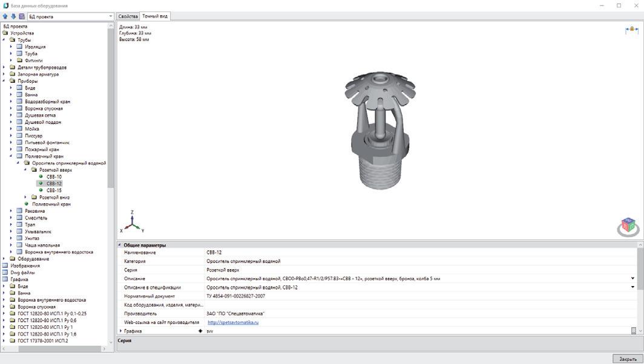This screenshot has height=364, width=644.
Task: Select the СВВ-15 sprinkler item
Action: point(54,190)
